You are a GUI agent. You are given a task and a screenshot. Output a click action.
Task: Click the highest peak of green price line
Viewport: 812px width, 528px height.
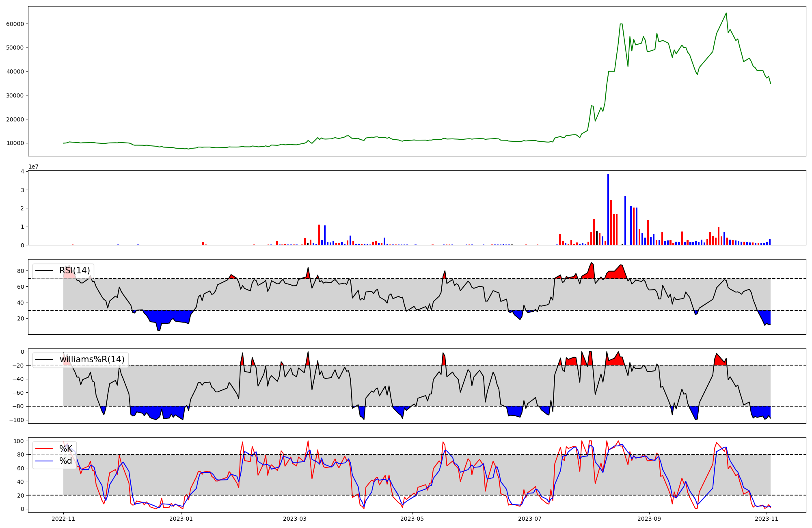click(726, 13)
